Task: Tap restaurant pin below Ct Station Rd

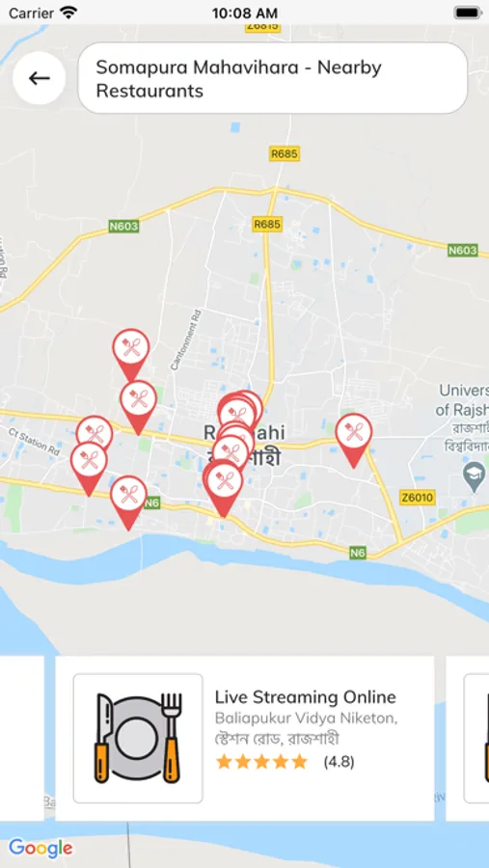Action: tap(89, 469)
